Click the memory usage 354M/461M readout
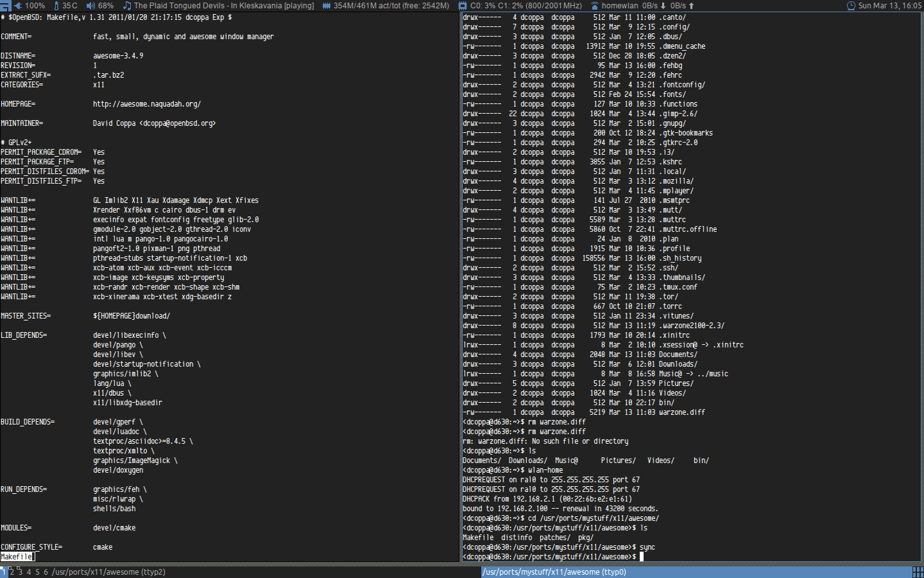The image size is (924, 578). click(391, 6)
